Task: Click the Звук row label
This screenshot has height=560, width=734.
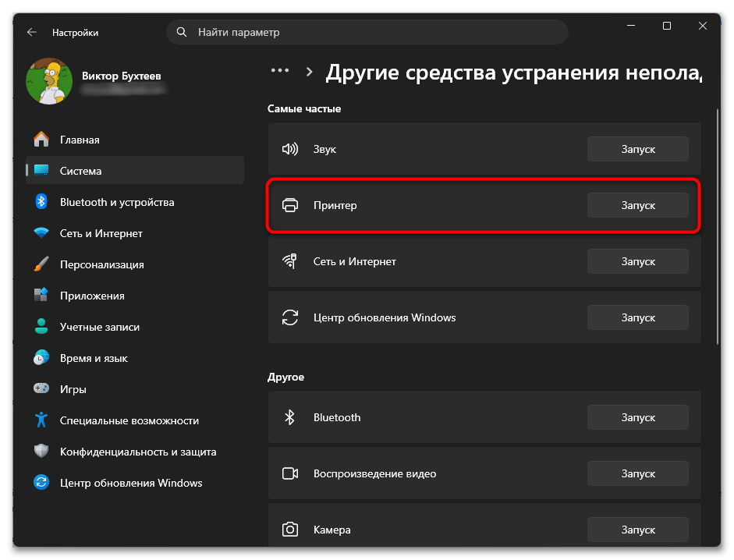Action: click(x=324, y=150)
